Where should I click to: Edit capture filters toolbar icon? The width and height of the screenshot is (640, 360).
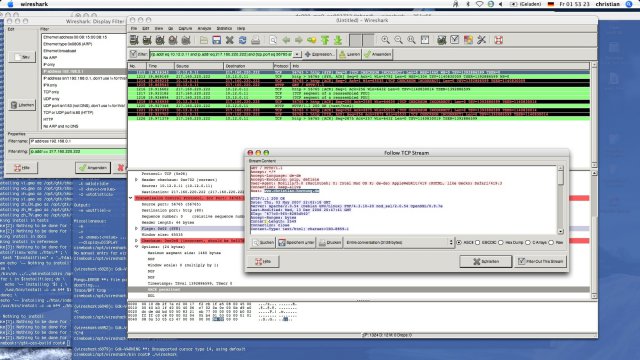442,40
